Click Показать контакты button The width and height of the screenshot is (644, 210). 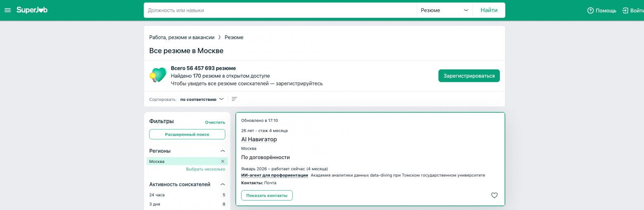(267, 196)
